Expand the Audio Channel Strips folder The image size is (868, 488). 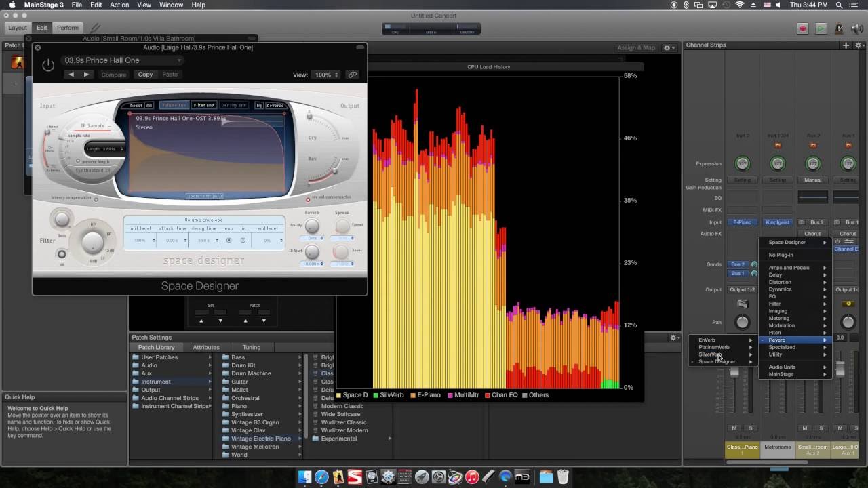(171, 398)
